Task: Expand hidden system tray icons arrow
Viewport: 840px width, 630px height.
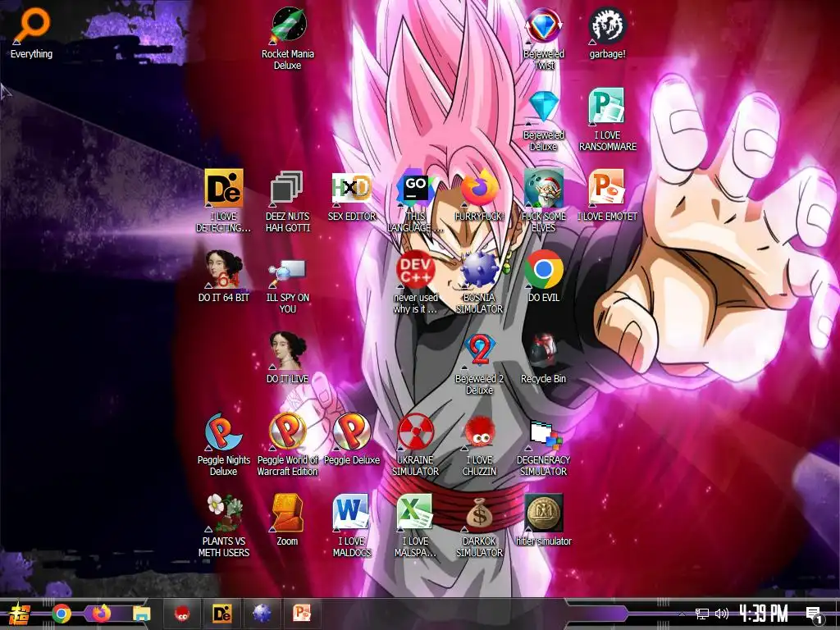Action: (x=682, y=614)
